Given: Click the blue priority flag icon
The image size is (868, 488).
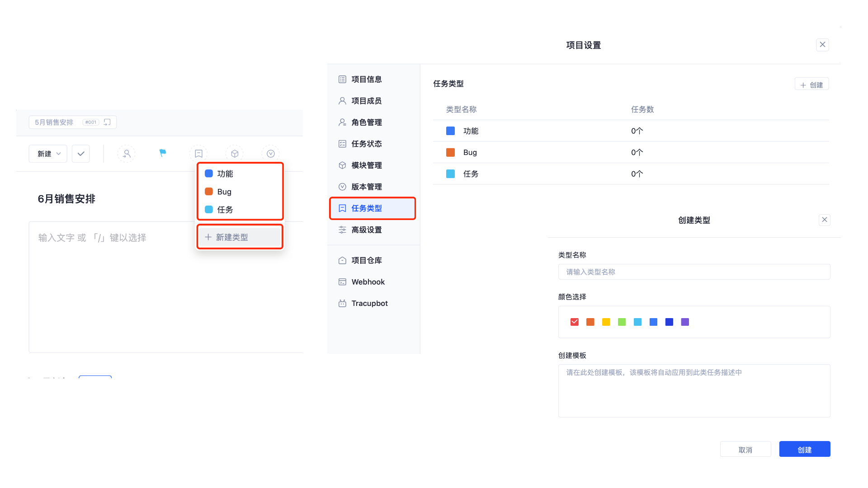Looking at the screenshot, I should click(162, 154).
